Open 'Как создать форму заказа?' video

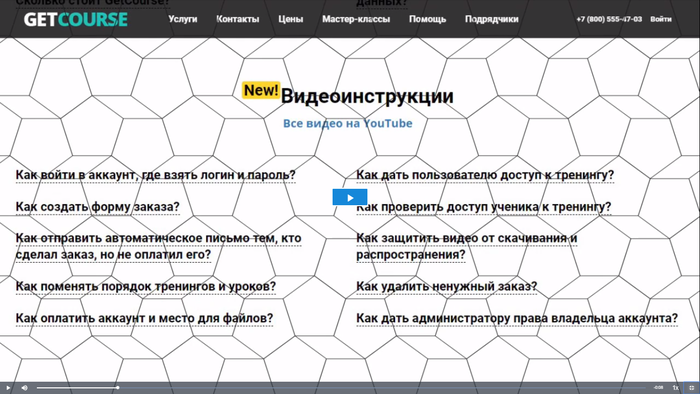click(97, 207)
